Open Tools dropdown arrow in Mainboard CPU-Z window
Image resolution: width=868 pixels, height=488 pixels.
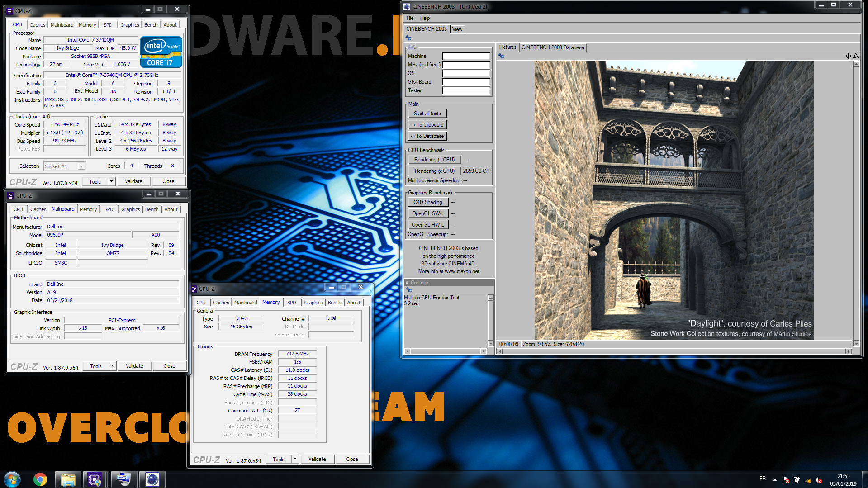point(112,366)
